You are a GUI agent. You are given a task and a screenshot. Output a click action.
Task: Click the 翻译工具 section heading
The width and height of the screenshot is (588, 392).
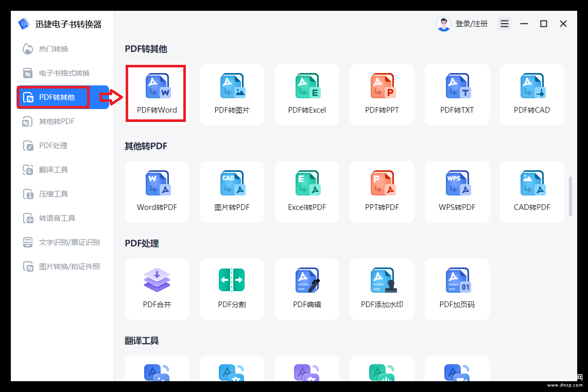tap(142, 341)
